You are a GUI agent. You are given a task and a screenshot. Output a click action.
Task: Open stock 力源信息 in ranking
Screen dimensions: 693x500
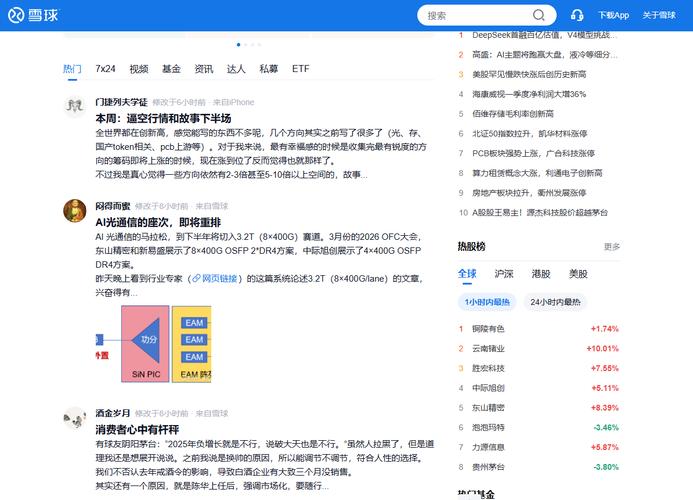488,447
